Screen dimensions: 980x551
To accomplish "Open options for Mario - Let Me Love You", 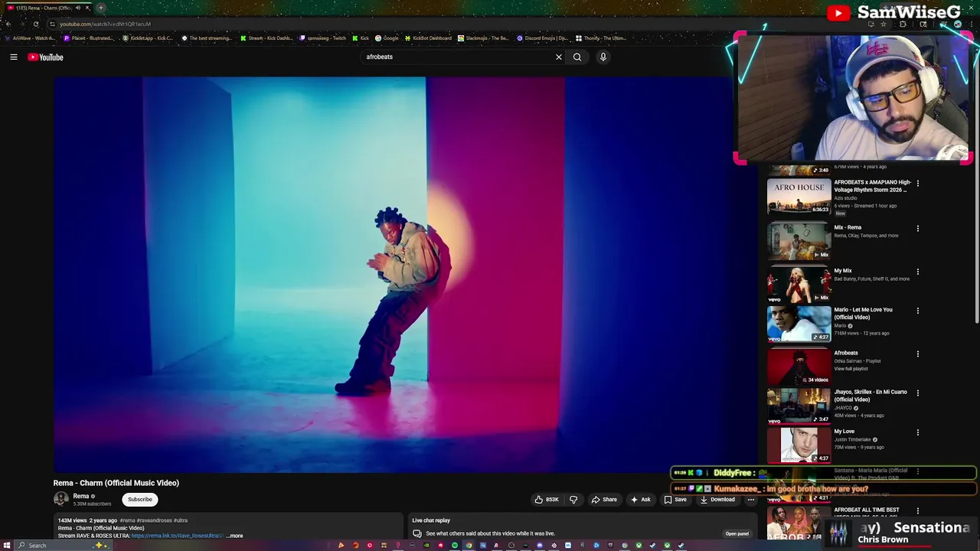I will (917, 311).
